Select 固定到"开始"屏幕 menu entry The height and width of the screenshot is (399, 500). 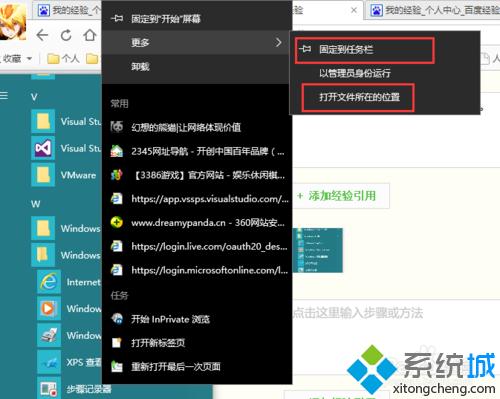click(x=197, y=19)
